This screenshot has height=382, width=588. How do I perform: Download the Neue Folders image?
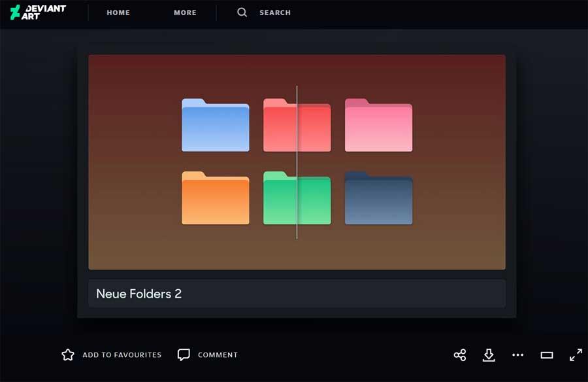click(x=489, y=355)
